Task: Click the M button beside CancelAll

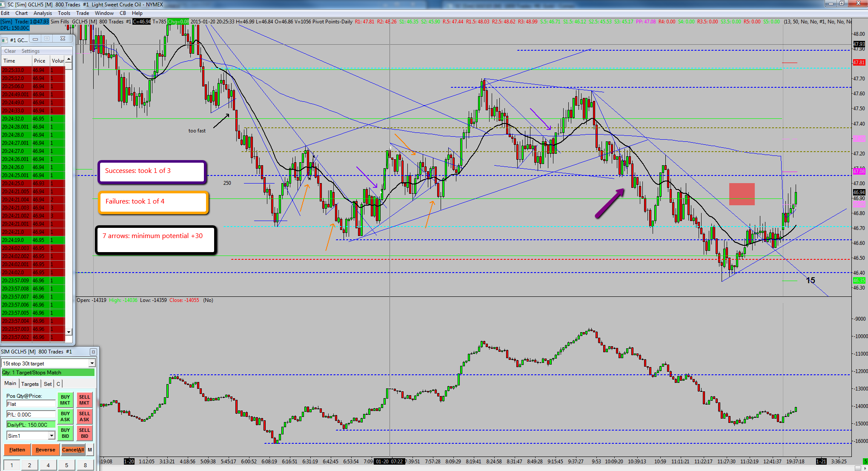Action: tap(90, 450)
